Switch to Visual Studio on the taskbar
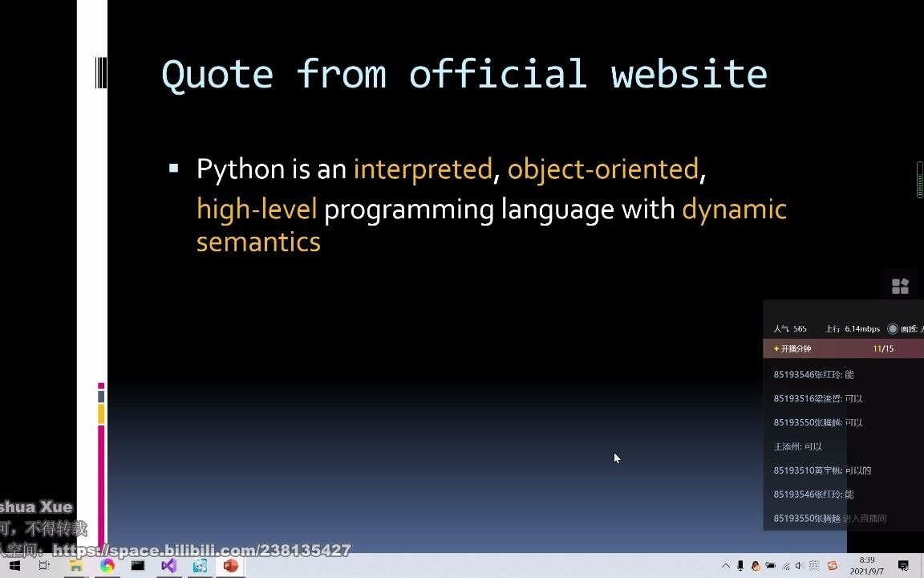This screenshot has width=924, height=578. point(168,566)
